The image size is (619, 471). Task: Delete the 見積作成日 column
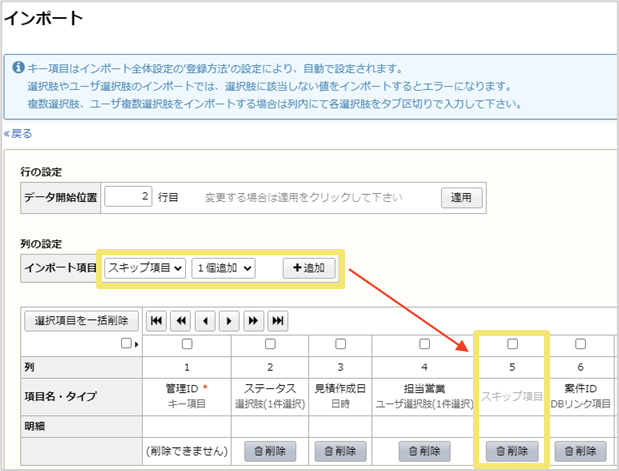pyautogui.click(x=340, y=451)
